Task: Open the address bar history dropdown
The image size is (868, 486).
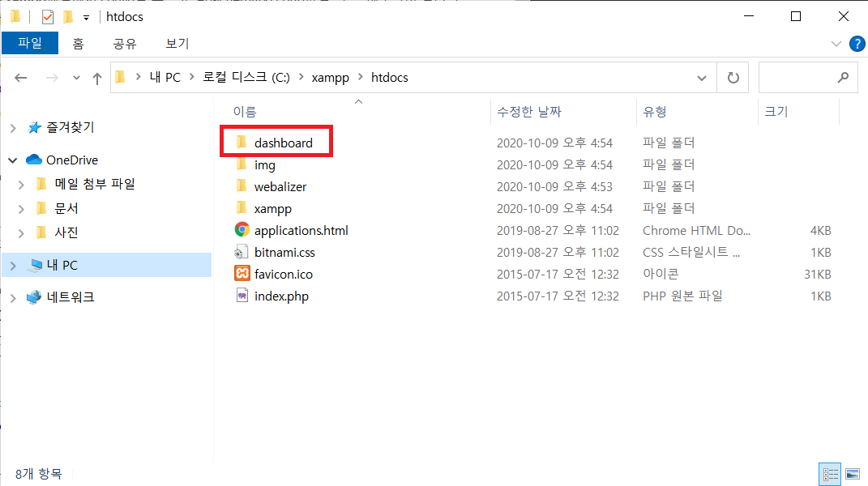Action: tap(701, 78)
